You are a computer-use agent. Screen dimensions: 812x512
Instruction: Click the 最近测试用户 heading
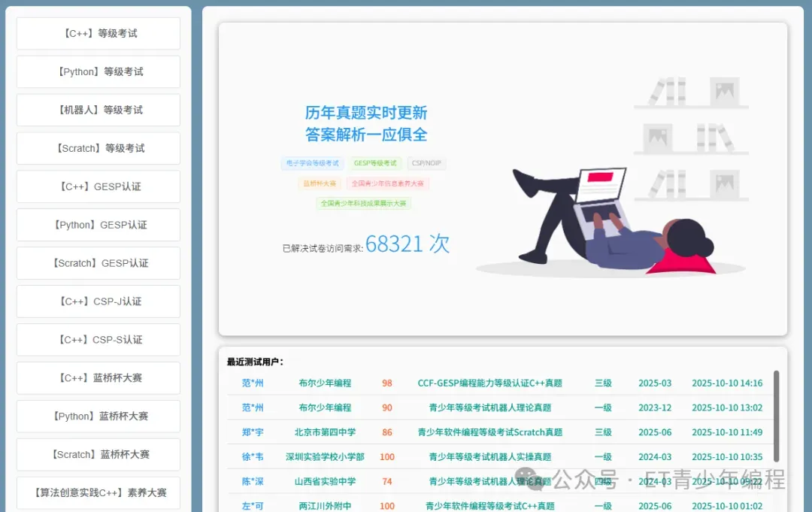click(x=255, y=362)
